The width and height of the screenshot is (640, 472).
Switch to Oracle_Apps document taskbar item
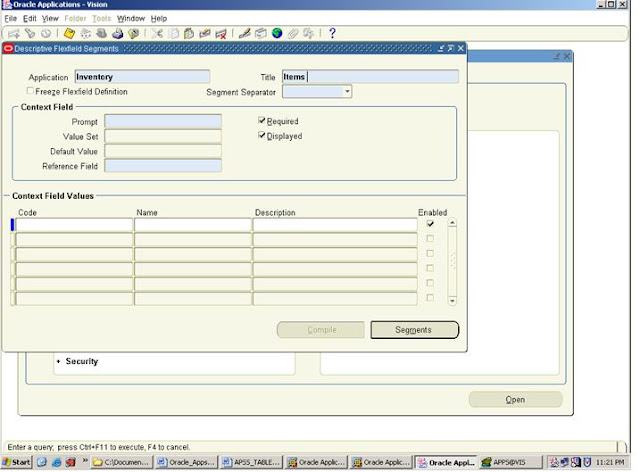[x=187, y=462]
